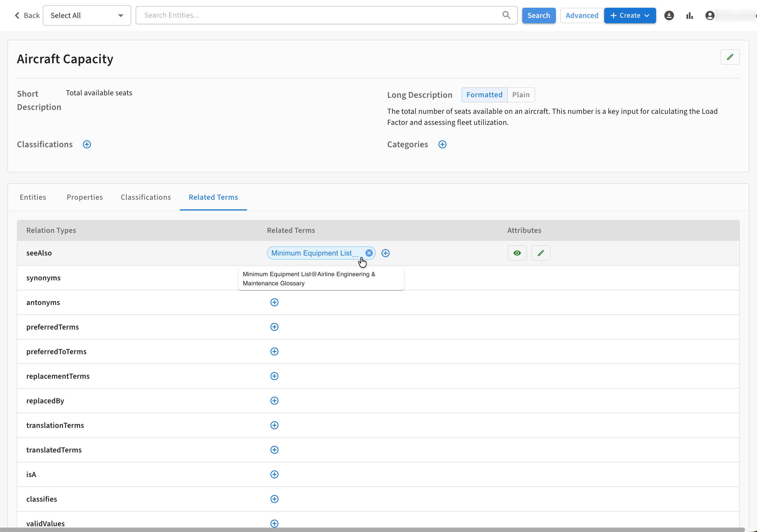The width and height of the screenshot is (757, 532).
Task: Add a classification with the plus icon
Action: [87, 144]
